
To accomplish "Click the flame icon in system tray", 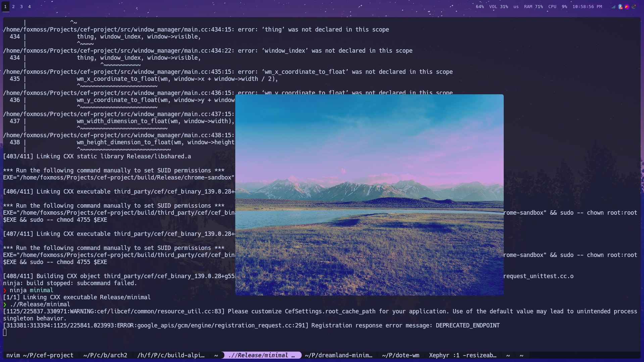I will coord(627,7).
